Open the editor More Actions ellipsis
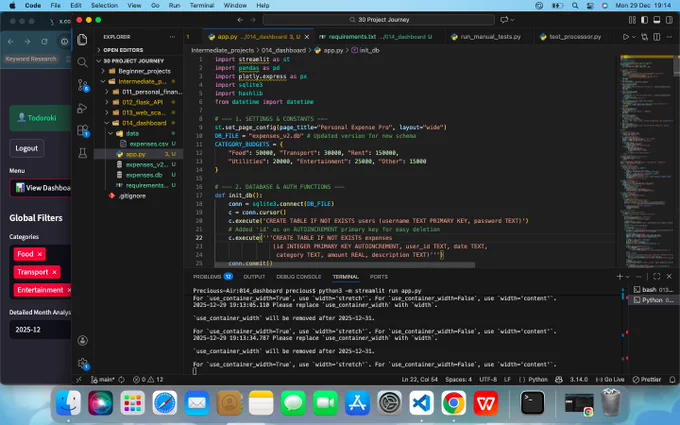 pos(670,37)
